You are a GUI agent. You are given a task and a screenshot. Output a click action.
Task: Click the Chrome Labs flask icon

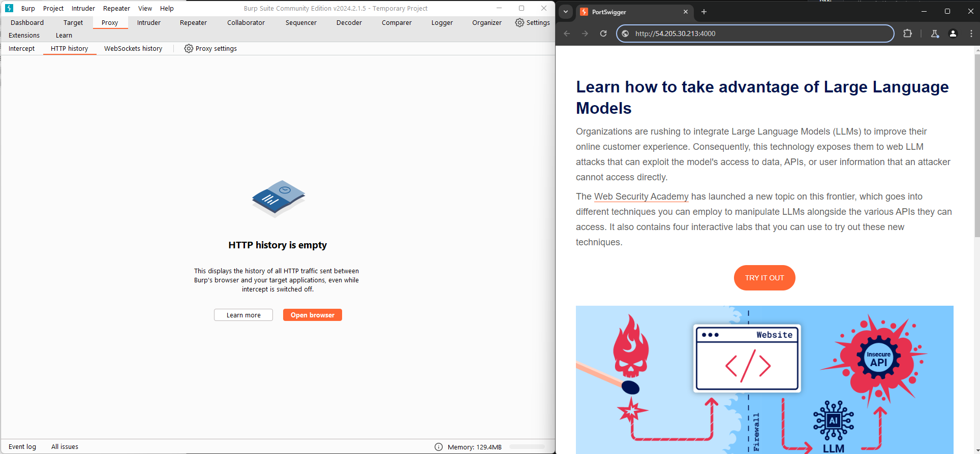[x=935, y=34]
